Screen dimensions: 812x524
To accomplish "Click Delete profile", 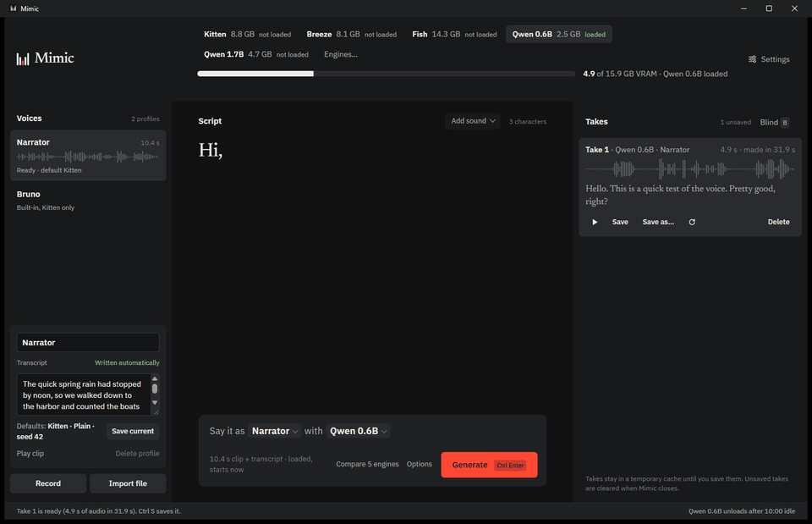I will pos(137,454).
